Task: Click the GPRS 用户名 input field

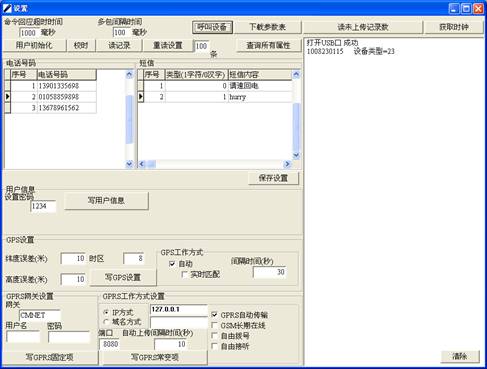Action: pyautogui.click(x=23, y=337)
